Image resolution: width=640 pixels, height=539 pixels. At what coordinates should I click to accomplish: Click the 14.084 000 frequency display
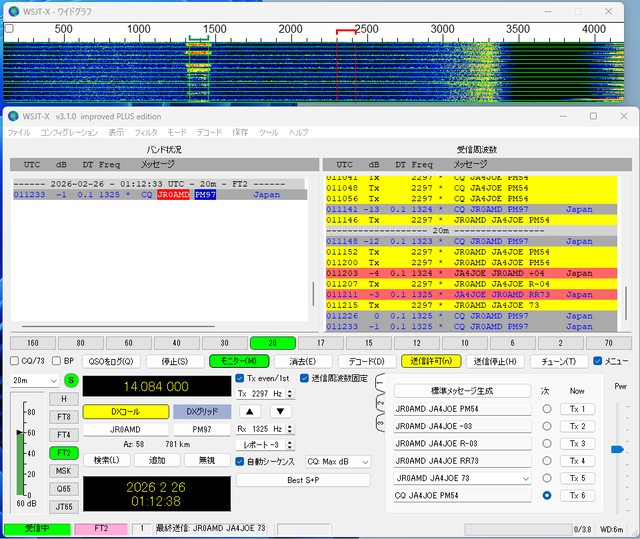pos(157,386)
